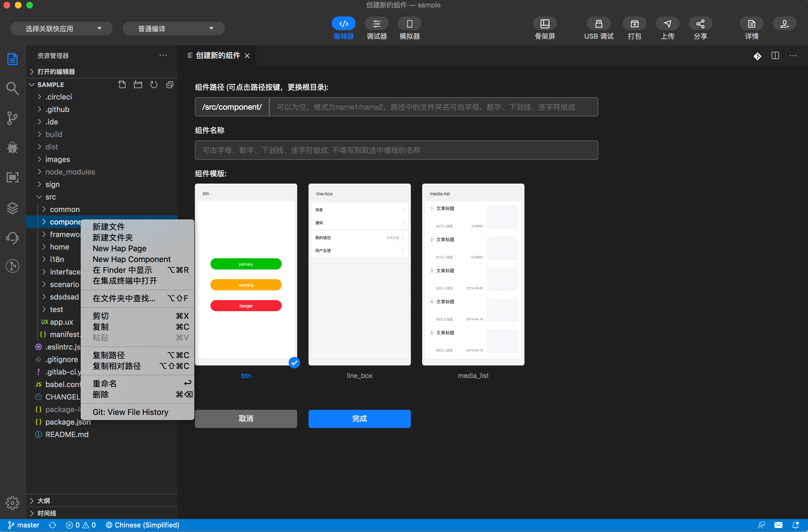The image size is (808, 532).
Task: Open the 骨架屏 skeleton screen tool
Action: coord(545,24)
